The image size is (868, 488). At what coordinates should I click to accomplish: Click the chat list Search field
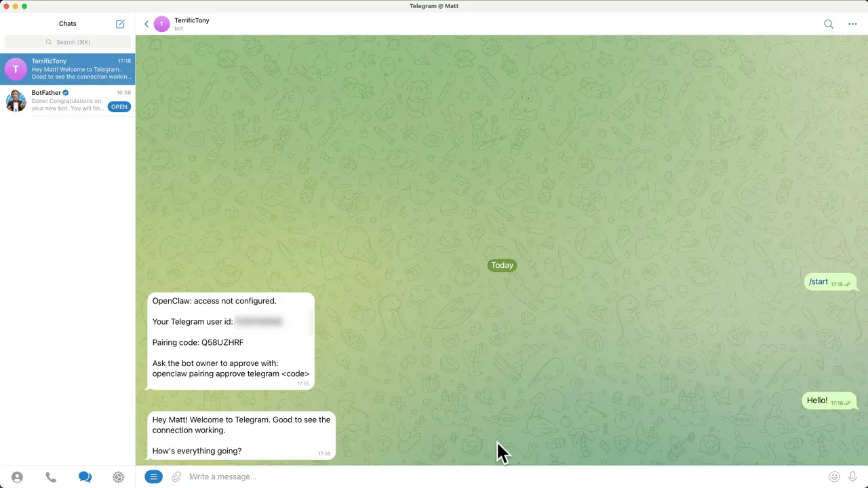[x=68, y=42]
